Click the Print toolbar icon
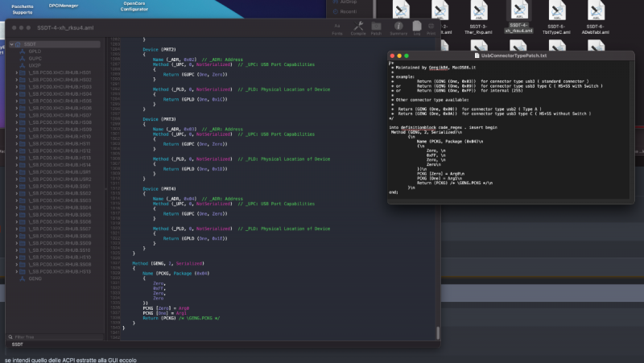644x363 pixels. (431, 28)
